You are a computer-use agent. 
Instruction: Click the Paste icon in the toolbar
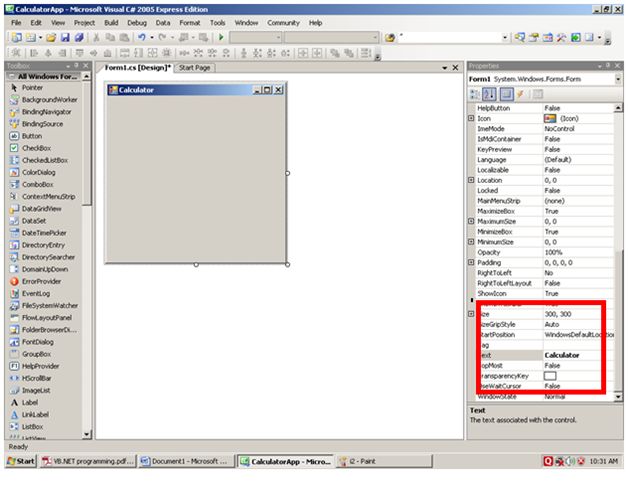[x=125, y=37]
